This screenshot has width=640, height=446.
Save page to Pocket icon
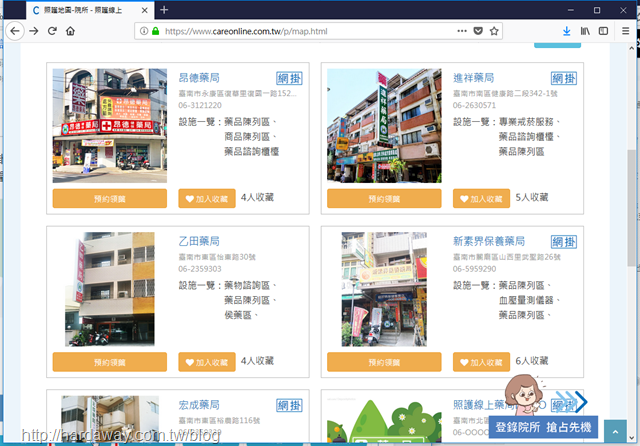(478, 31)
